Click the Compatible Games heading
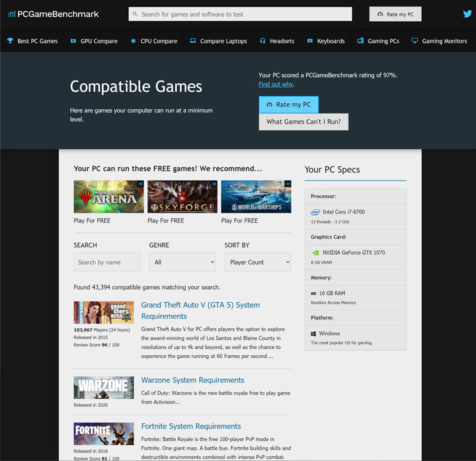Viewport: 476px width, 461px height. [x=136, y=87]
